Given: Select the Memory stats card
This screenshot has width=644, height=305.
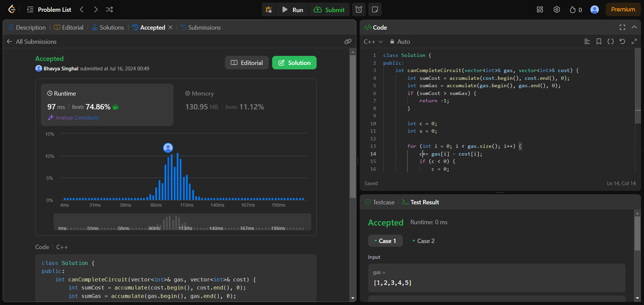Looking at the screenshot, I should (244, 105).
